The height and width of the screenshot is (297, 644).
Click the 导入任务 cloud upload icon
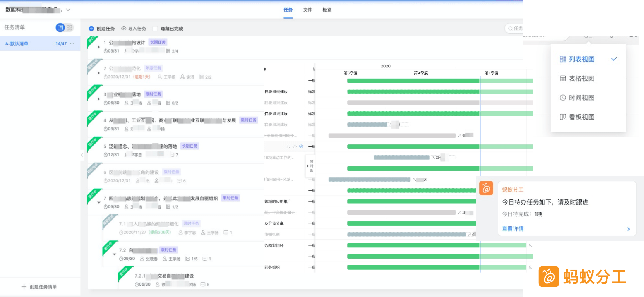coord(124,28)
